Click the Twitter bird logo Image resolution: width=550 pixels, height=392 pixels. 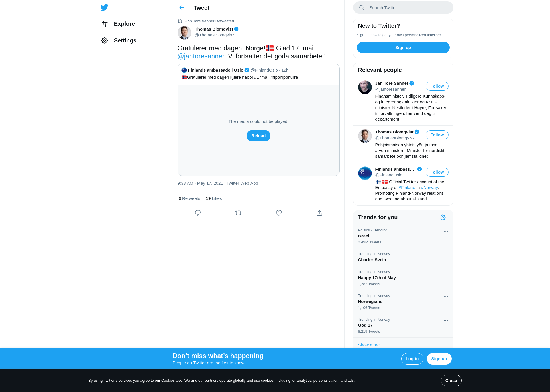click(x=104, y=7)
